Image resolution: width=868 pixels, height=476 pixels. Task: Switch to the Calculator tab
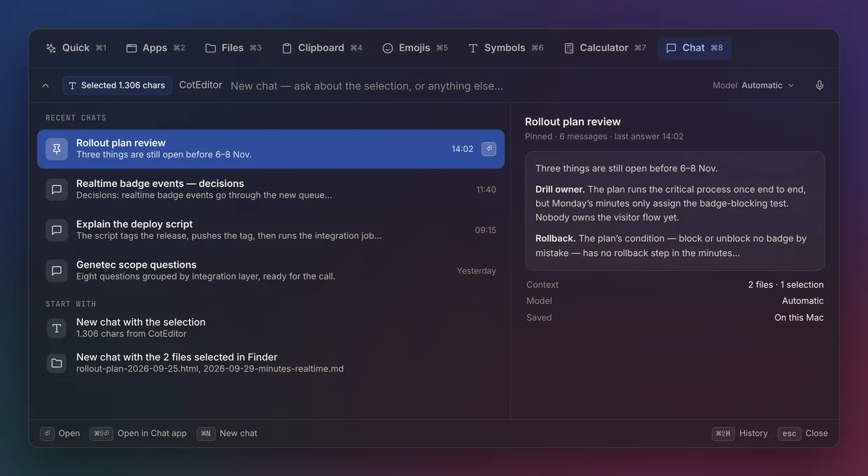point(605,48)
